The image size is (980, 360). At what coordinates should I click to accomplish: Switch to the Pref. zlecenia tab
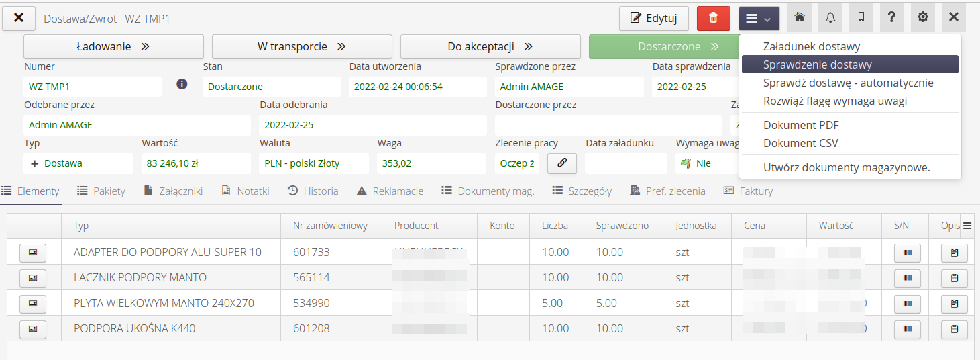tap(668, 191)
